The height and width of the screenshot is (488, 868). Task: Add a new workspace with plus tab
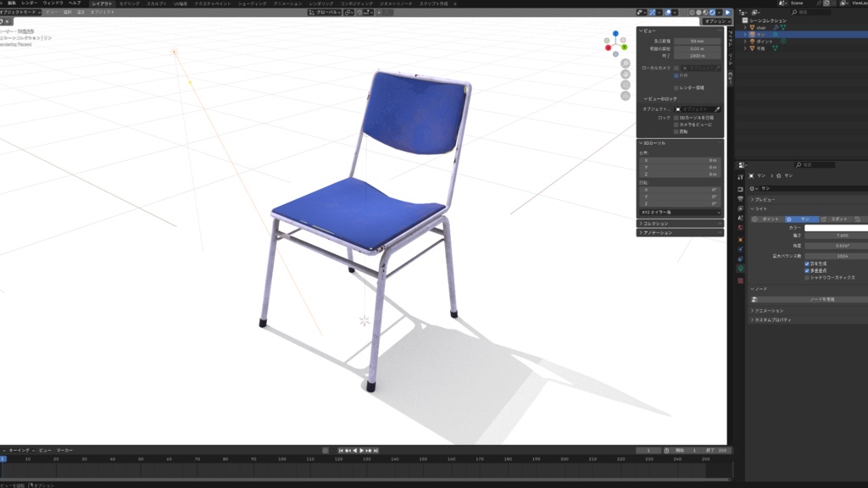455,3
